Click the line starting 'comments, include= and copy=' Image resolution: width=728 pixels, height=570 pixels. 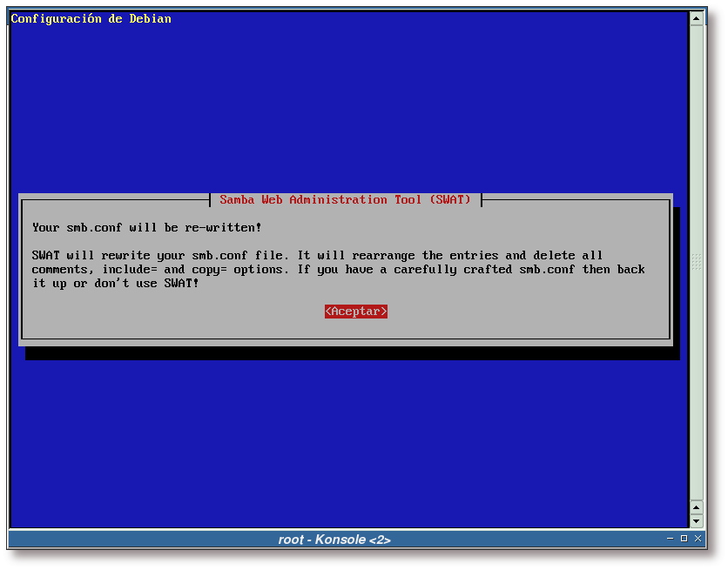pyautogui.click(x=339, y=270)
